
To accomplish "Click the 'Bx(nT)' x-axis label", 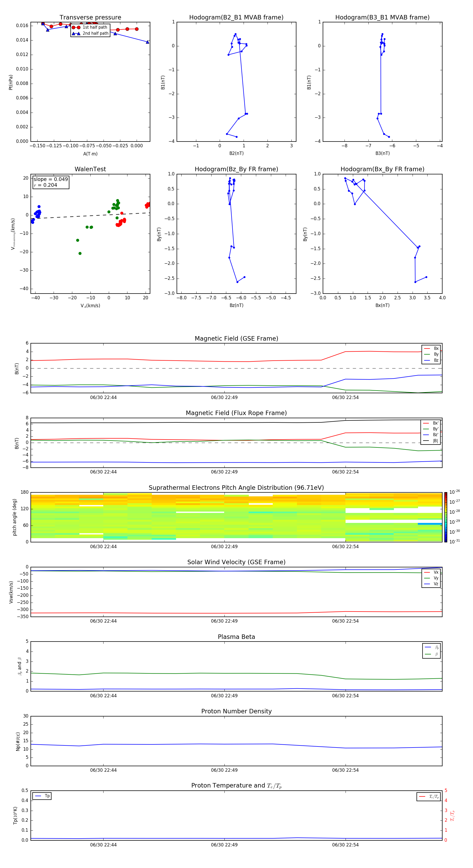I will coord(382,306).
